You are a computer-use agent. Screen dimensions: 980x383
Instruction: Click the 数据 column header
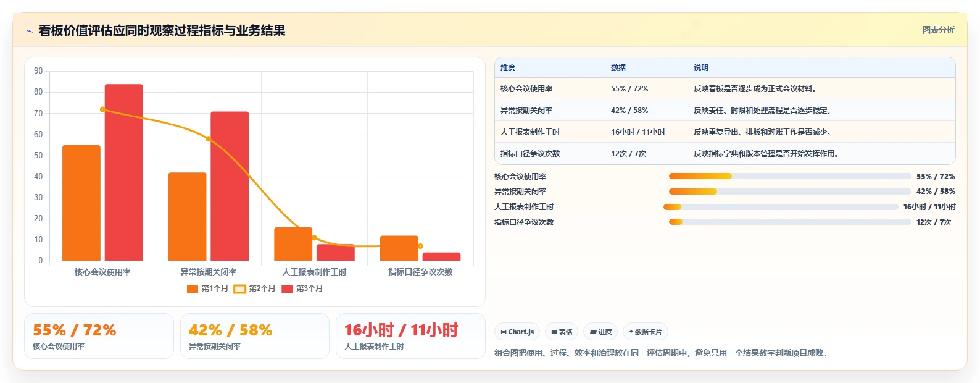coord(618,68)
